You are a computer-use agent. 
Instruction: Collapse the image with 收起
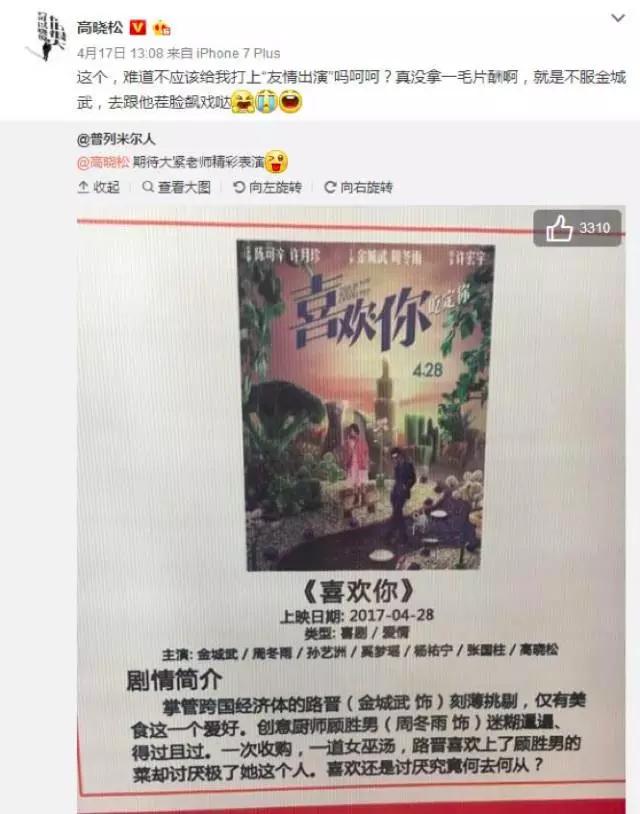(99, 187)
